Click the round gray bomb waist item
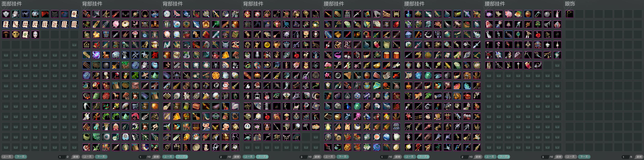This screenshot has width=644, height=160. click(548, 14)
